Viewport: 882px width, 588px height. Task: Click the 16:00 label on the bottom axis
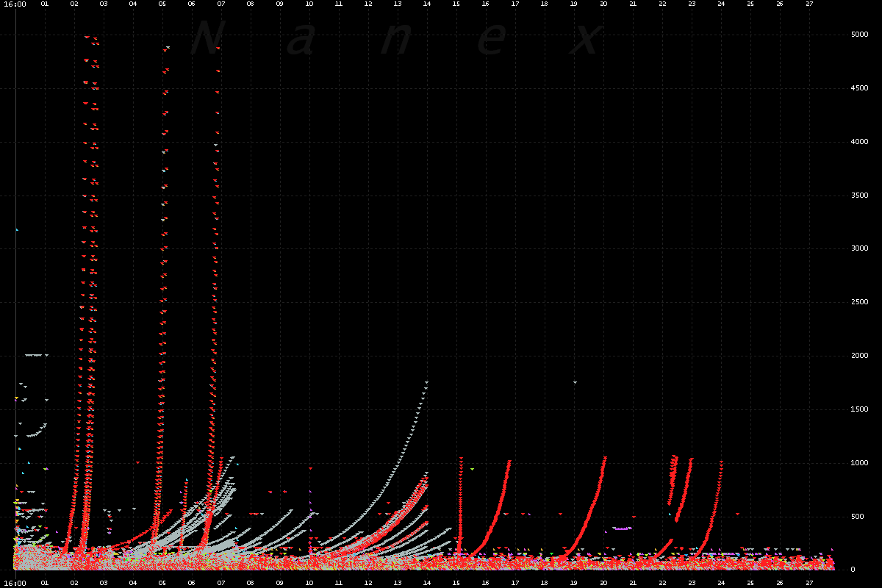(15, 584)
